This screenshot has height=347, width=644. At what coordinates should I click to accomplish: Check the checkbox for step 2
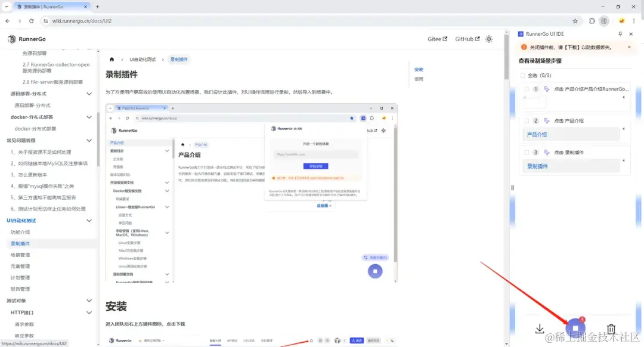527,120
